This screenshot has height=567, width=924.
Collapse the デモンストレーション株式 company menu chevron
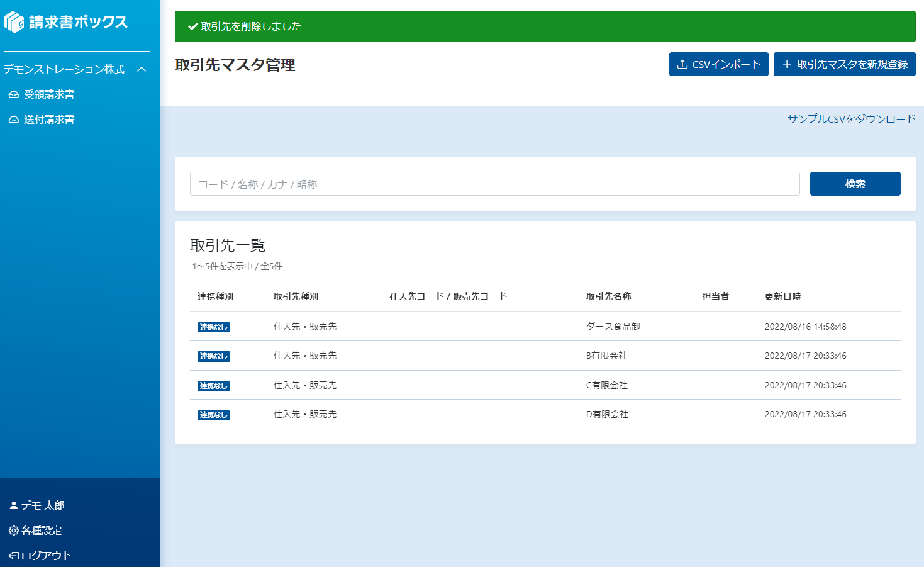click(142, 69)
